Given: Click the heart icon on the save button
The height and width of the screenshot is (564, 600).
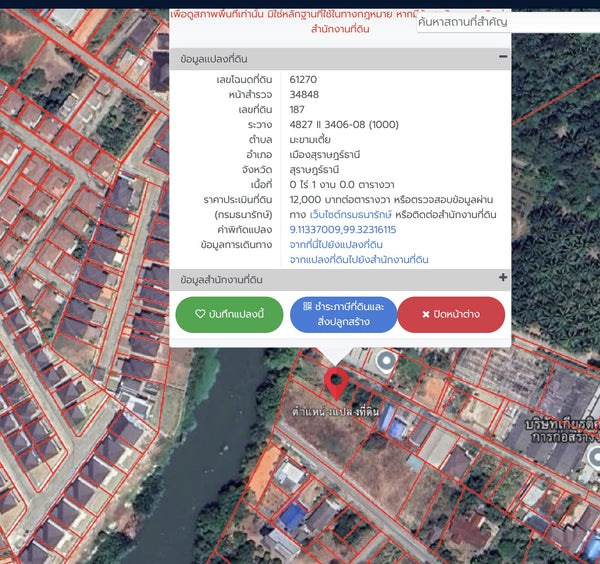Looking at the screenshot, I should (200, 314).
